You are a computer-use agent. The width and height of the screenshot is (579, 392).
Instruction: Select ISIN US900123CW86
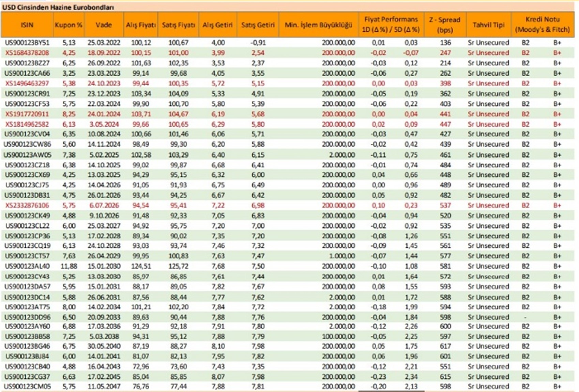27,144
